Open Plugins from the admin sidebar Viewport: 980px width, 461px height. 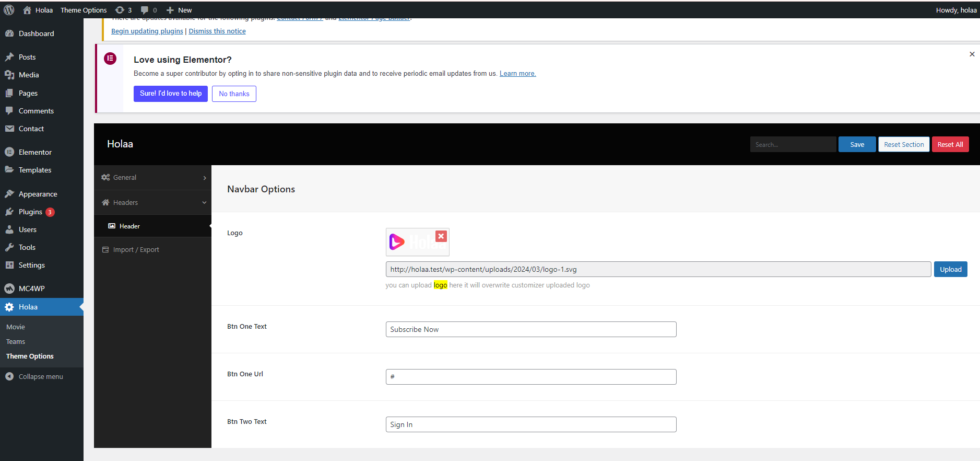pos(30,212)
